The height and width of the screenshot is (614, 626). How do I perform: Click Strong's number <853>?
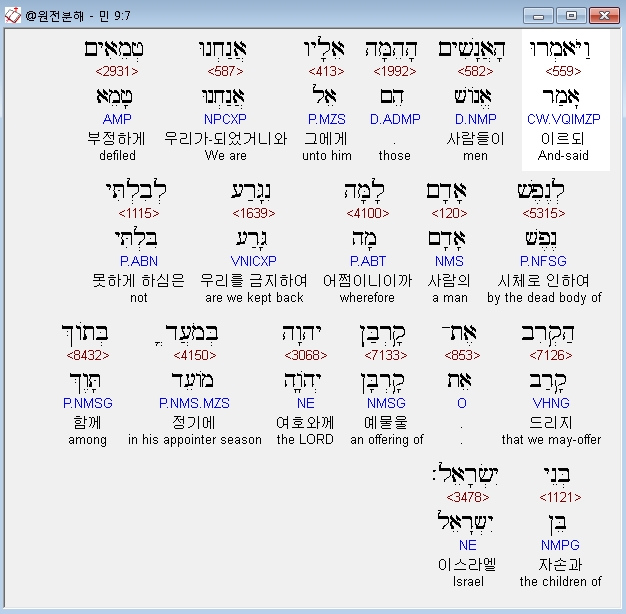click(462, 355)
